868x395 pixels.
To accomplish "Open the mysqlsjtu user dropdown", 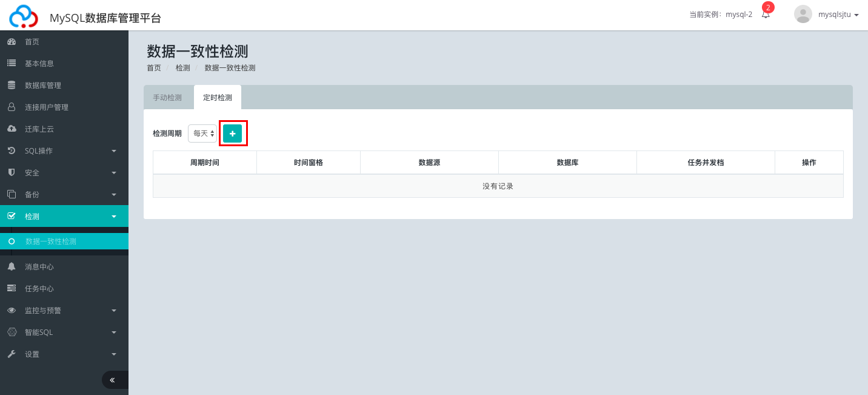I will click(x=838, y=15).
